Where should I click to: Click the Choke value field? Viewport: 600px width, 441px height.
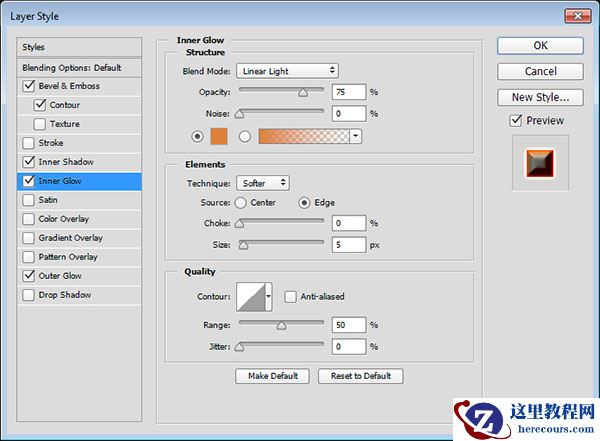click(x=349, y=223)
